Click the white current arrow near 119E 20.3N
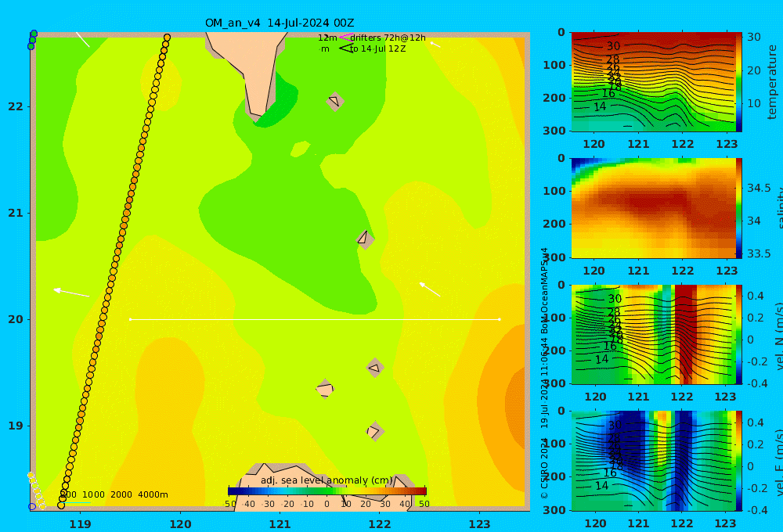This screenshot has height=532, width=783. 71,293
